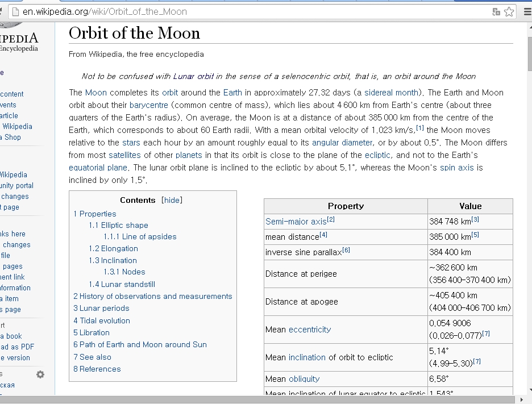
Task: Open 1.3 Inclination in contents
Action: 113,260
